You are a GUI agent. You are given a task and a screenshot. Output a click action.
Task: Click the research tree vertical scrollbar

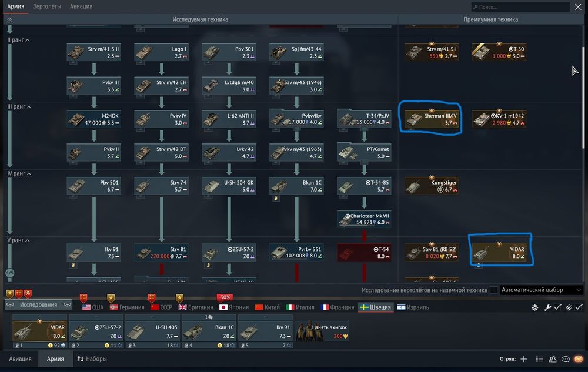pyautogui.click(x=583, y=98)
